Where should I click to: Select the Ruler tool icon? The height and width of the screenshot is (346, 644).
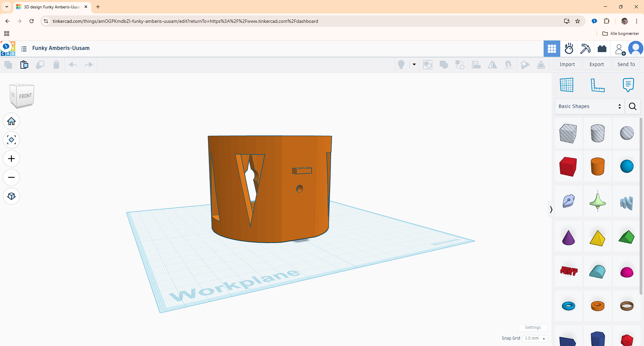click(x=597, y=85)
